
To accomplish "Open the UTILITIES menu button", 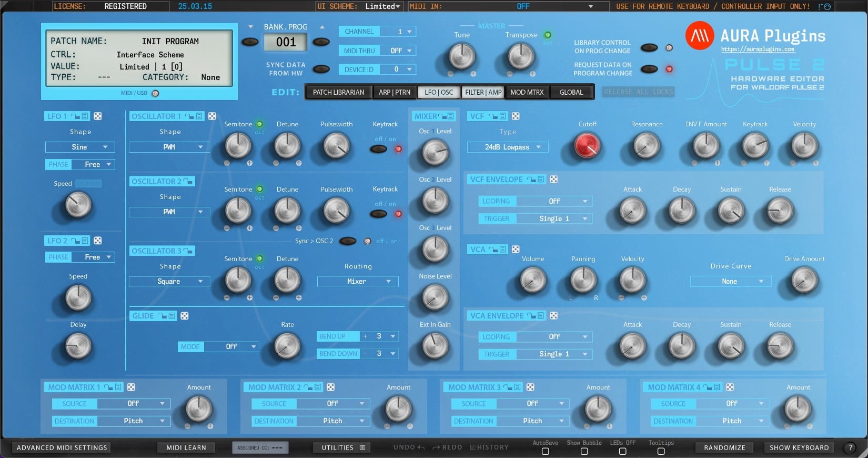I will coord(342,448).
